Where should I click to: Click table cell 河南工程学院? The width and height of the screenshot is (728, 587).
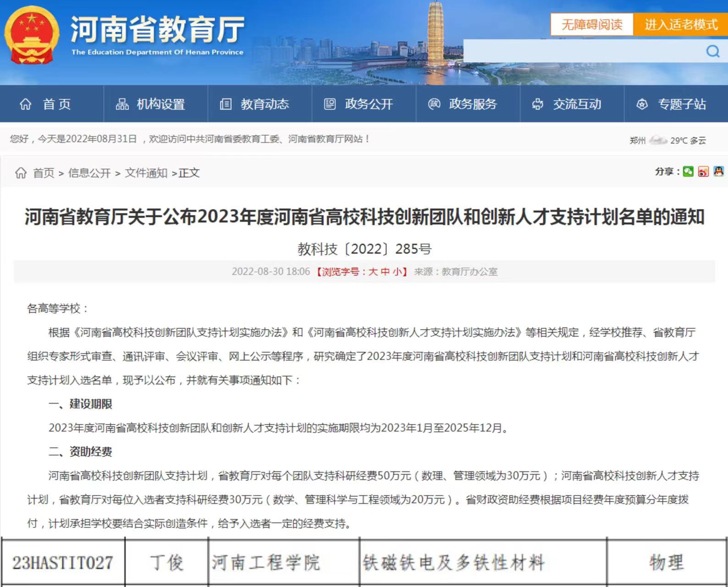pyautogui.click(x=284, y=562)
